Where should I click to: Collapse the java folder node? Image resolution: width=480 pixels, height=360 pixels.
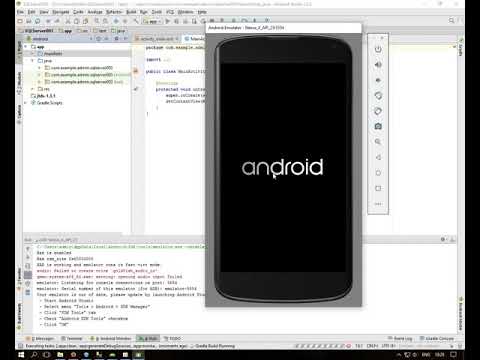point(33,61)
